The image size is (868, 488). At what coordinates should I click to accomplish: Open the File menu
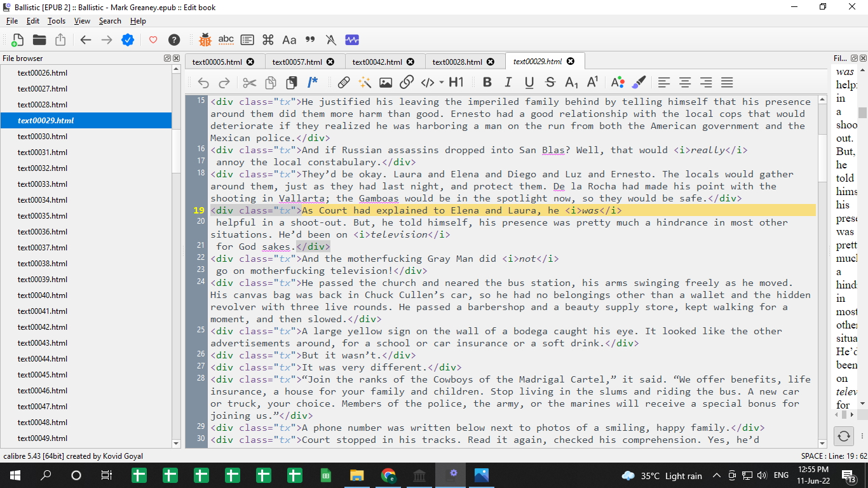12,21
